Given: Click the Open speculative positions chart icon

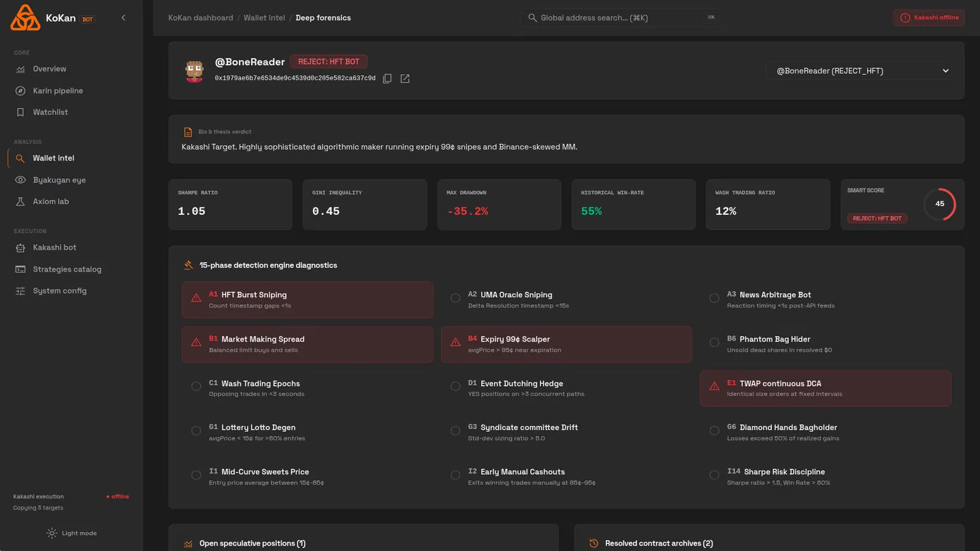Looking at the screenshot, I should (188, 544).
